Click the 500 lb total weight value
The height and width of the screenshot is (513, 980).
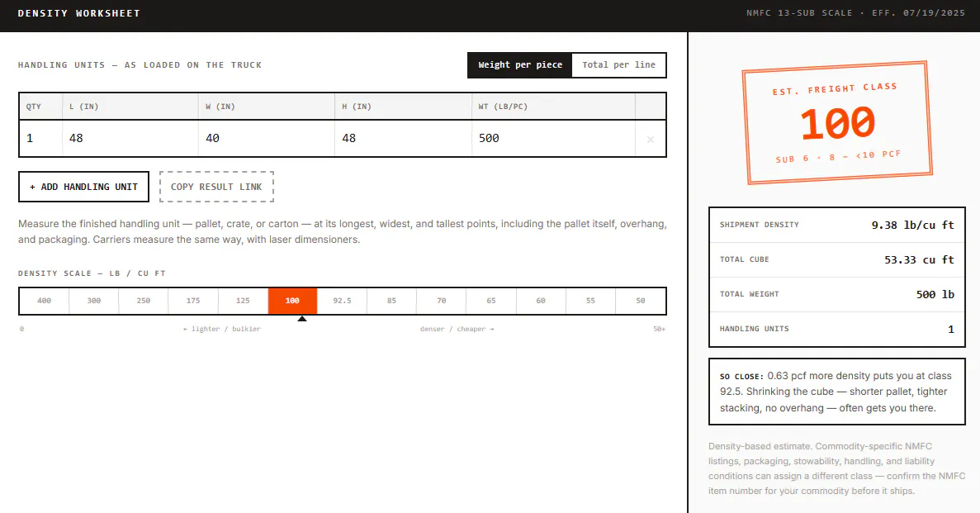[x=935, y=295]
